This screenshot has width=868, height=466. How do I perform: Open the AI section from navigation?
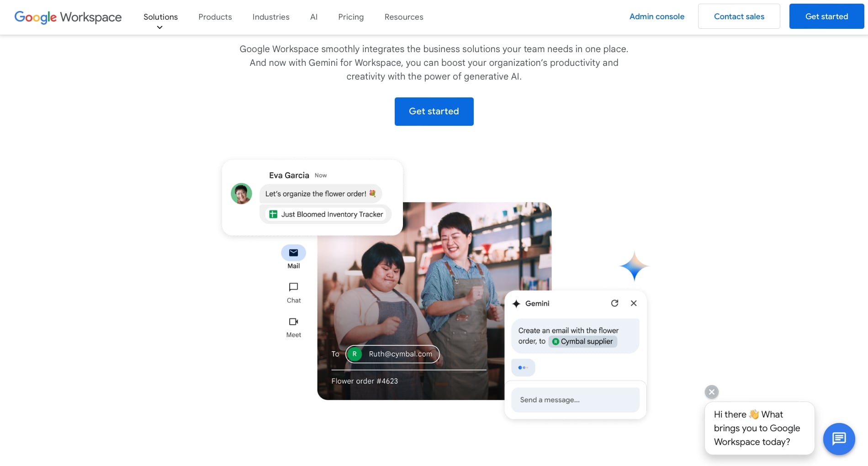pyautogui.click(x=314, y=17)
